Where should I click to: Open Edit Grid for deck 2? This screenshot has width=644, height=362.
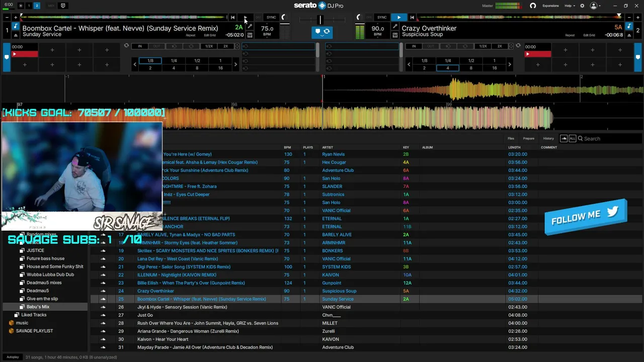589,35
